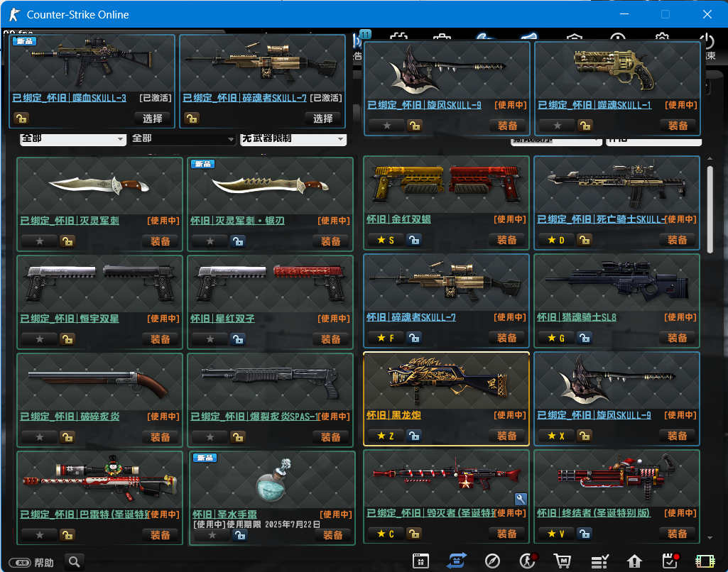728x572 pixels.
Task: Open the running-figure mission icon
Action: pyautogui.click(x=528, y=561)
